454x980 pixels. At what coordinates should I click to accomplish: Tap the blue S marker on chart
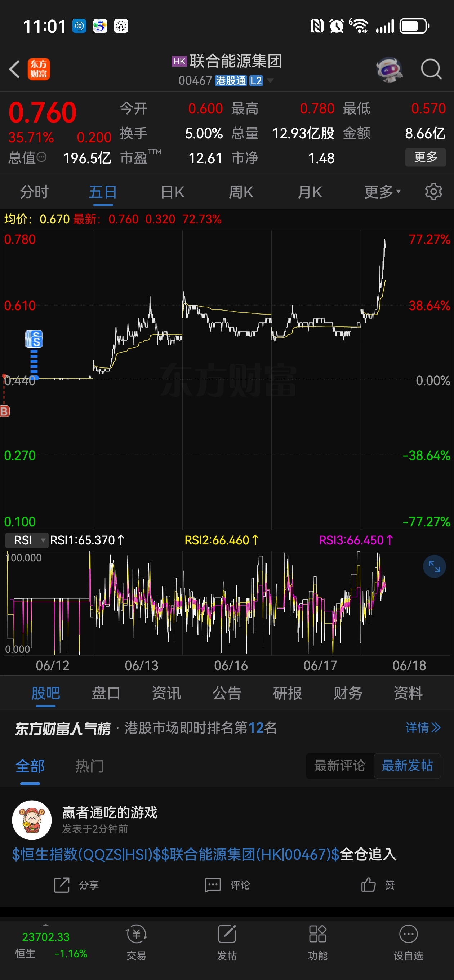coord(34,339)
